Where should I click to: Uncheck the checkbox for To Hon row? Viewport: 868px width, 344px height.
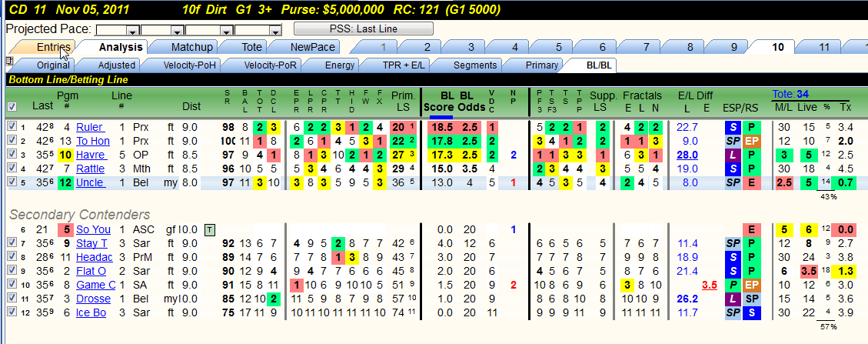12,141
